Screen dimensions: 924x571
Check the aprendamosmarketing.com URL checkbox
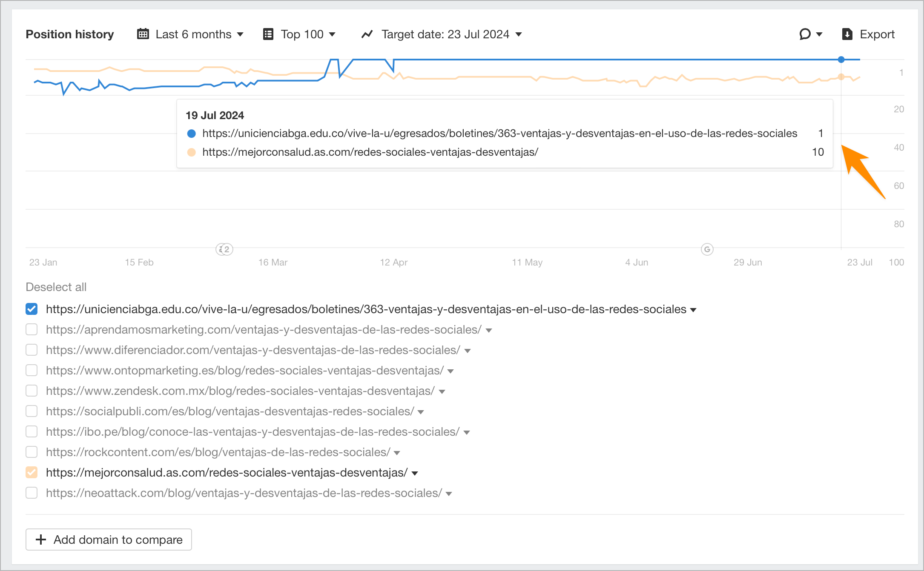(32, 329)
